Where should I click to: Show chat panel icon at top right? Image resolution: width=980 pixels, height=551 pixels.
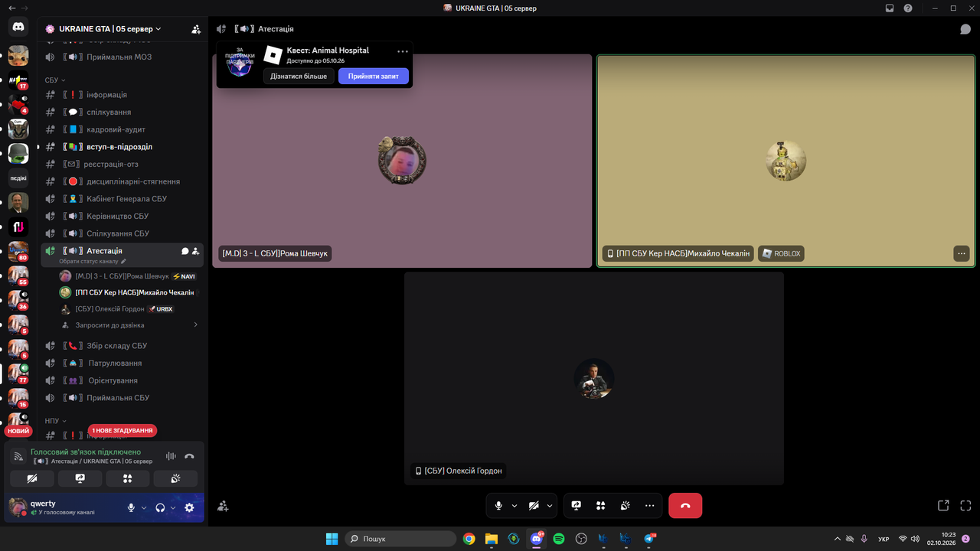(965, 29)
